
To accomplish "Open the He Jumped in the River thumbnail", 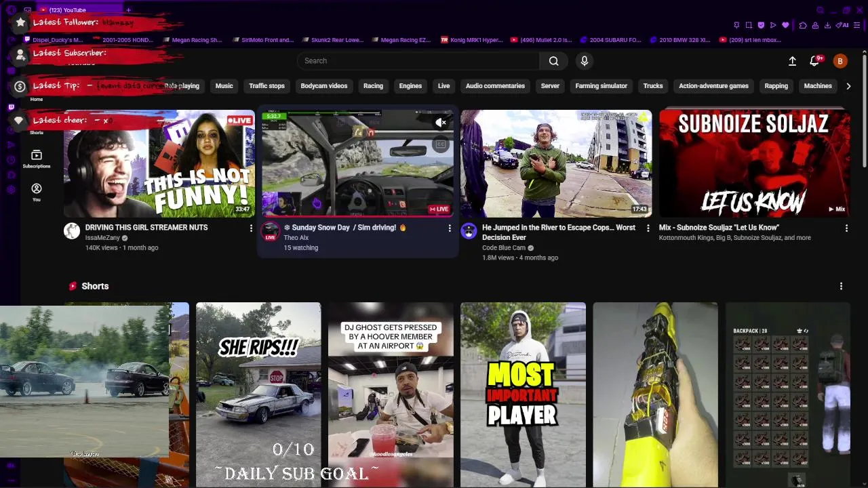I will [x=556, y=163].
